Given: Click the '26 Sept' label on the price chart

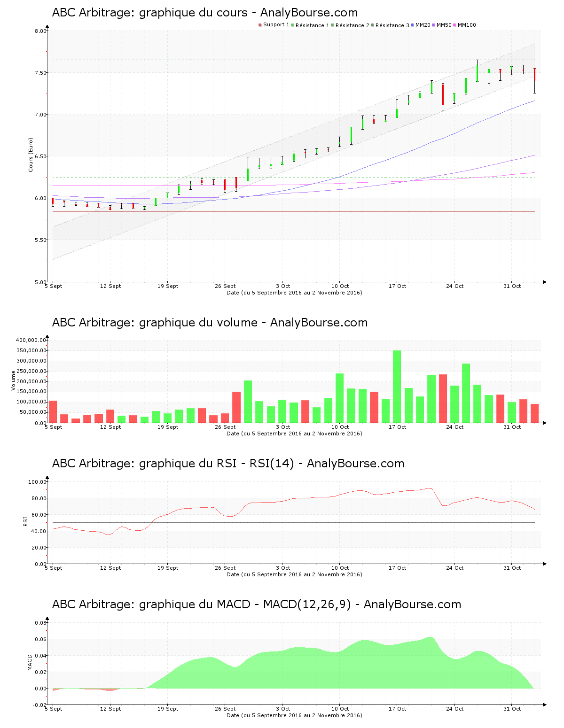Looking at the screenshot, I should 226,286.
